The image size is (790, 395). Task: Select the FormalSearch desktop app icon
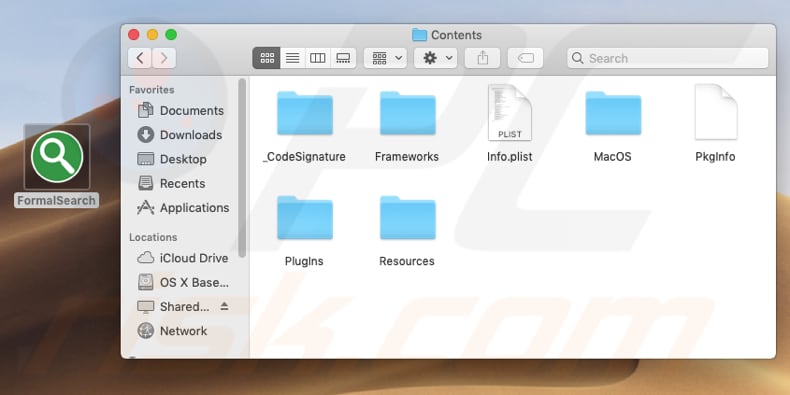57,157
